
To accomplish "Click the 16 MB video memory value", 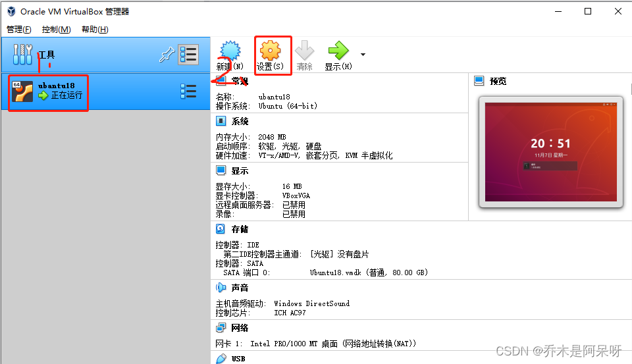I will tap(292, 187).
